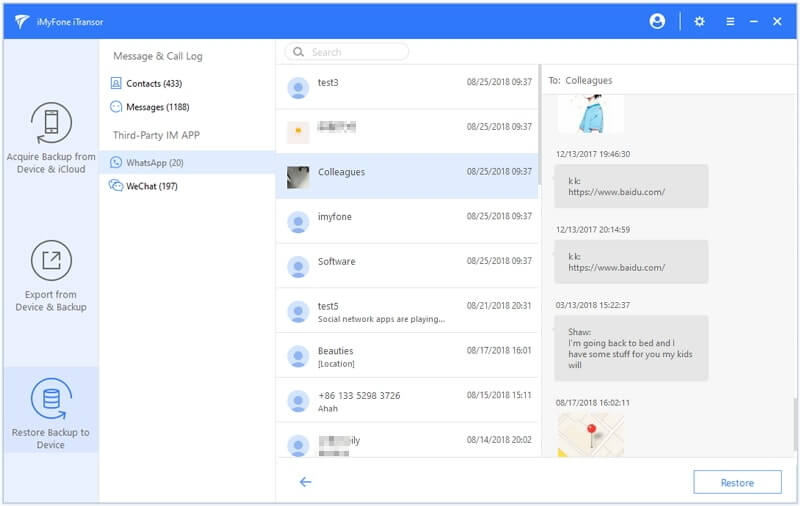Viewport: 800px width, 506px height.
Task: Click the Colleagues group avatar thumbnail
Action: click(x=298, y=177)
